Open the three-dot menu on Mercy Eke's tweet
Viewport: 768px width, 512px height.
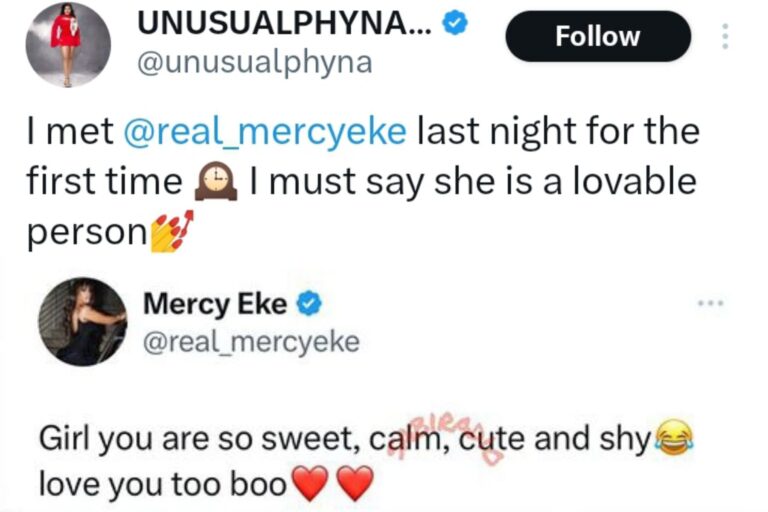[711, 304]
